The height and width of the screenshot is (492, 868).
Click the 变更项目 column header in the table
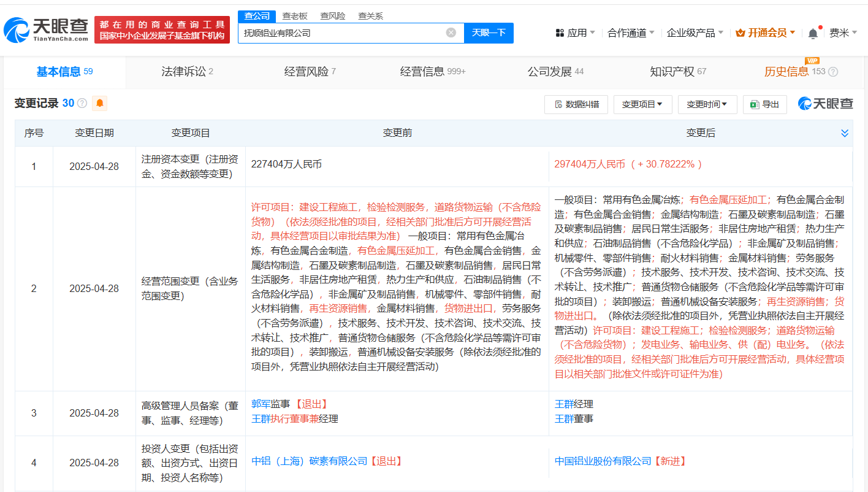tap(191, 133)
